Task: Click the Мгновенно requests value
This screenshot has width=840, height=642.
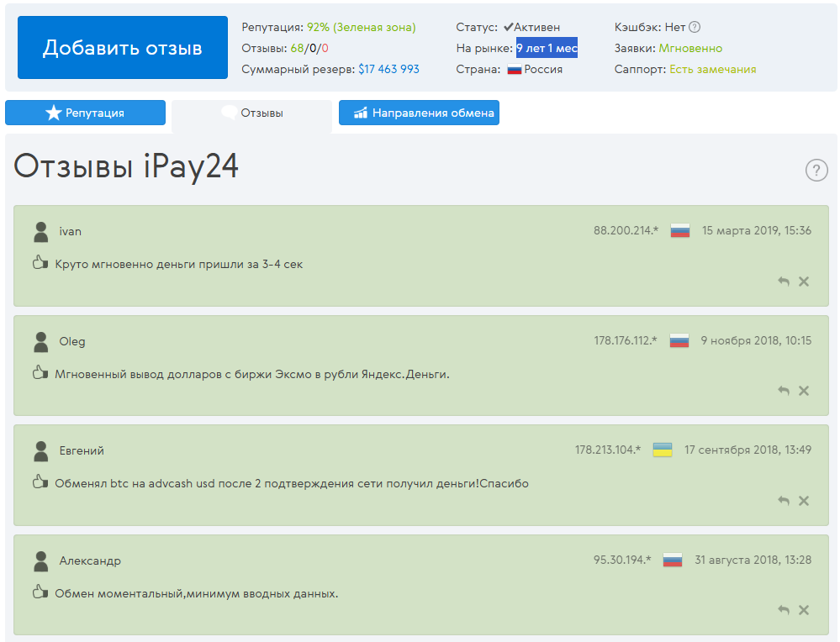Action: pyautogui.click(x=690, y=48)
